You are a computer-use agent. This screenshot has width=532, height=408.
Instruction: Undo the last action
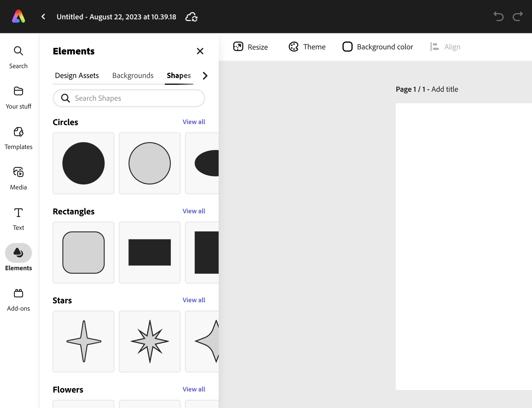(499, 17)
